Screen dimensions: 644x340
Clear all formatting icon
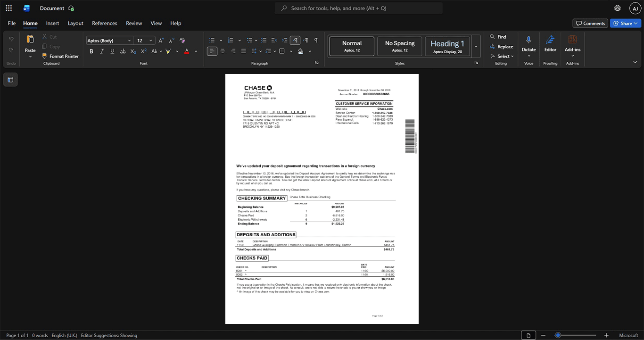pyautogui.click(x=182, y=41)
